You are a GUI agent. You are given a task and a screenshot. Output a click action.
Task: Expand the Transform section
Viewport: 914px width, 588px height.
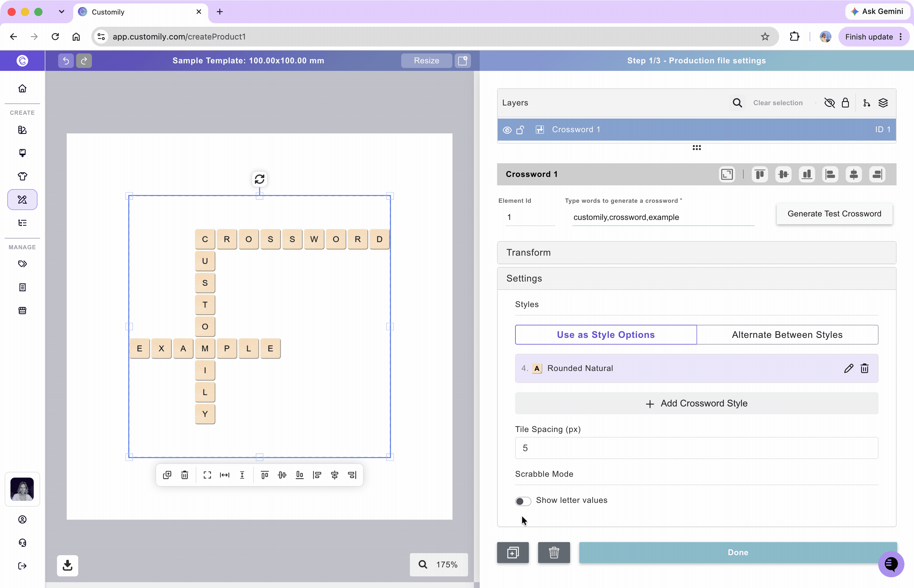click(697, 252)
